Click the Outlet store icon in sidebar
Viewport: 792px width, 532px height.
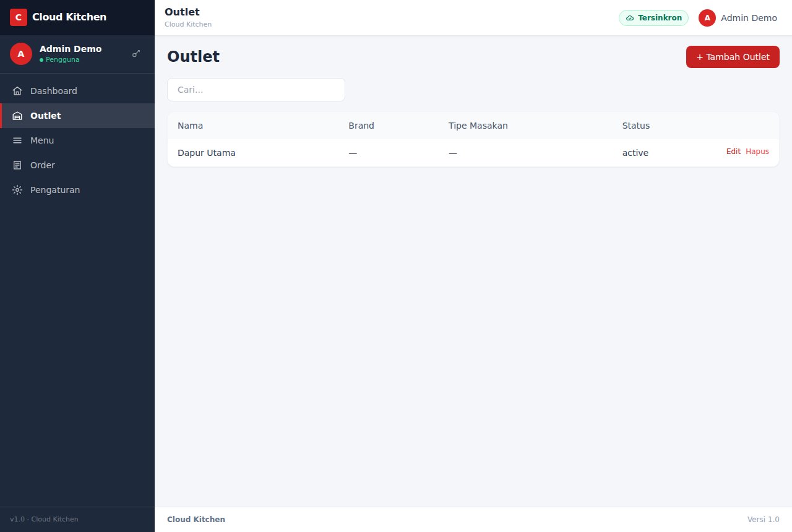17,116
